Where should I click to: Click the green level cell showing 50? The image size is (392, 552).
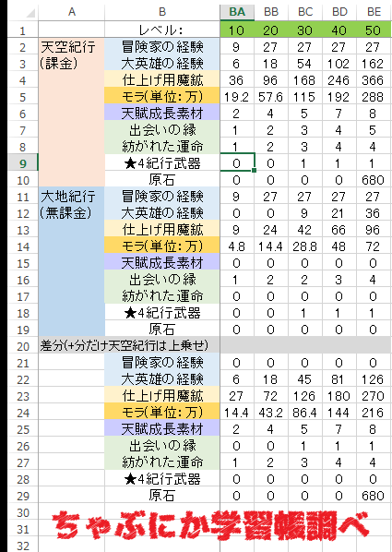pos(374,30)
